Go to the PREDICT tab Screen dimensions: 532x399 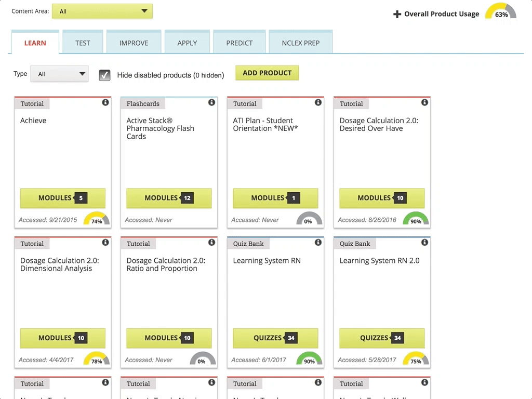(240, 43)
